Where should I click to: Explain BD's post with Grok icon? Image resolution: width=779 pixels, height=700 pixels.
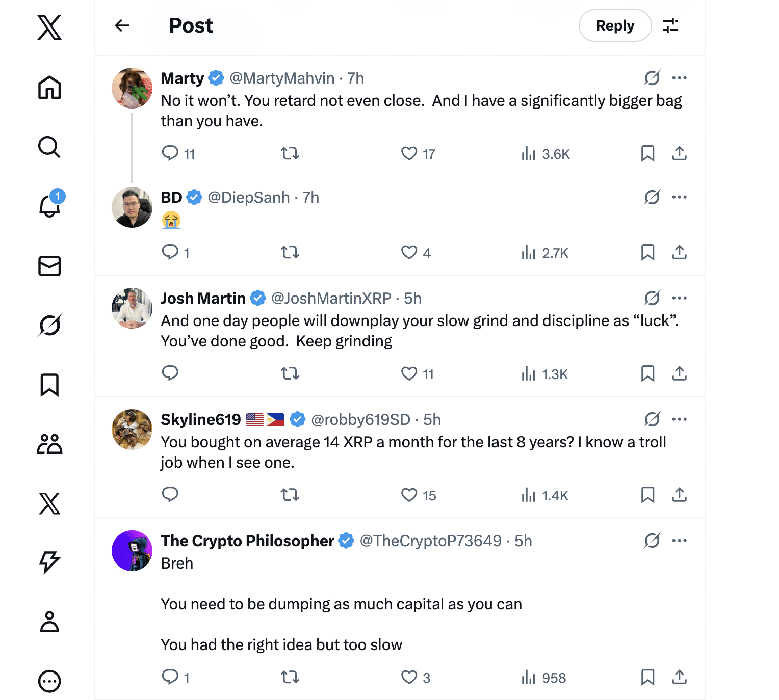[652, 197]
